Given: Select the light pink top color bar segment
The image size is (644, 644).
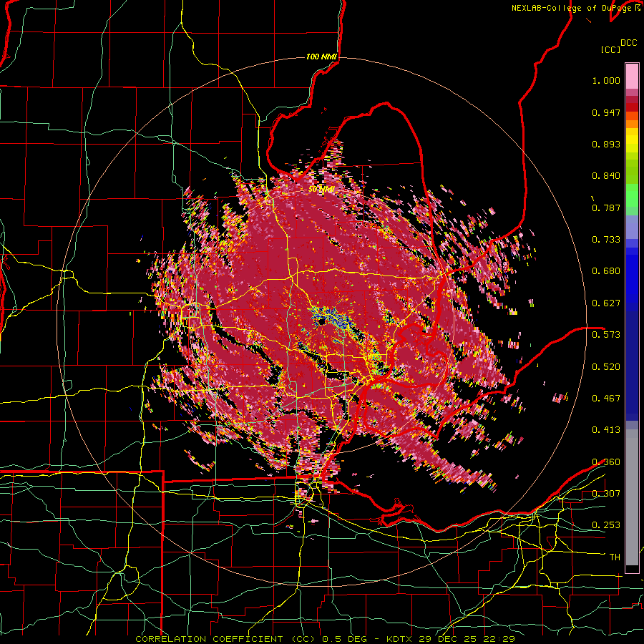Looking at the screenshot, I should click(632, 76).
